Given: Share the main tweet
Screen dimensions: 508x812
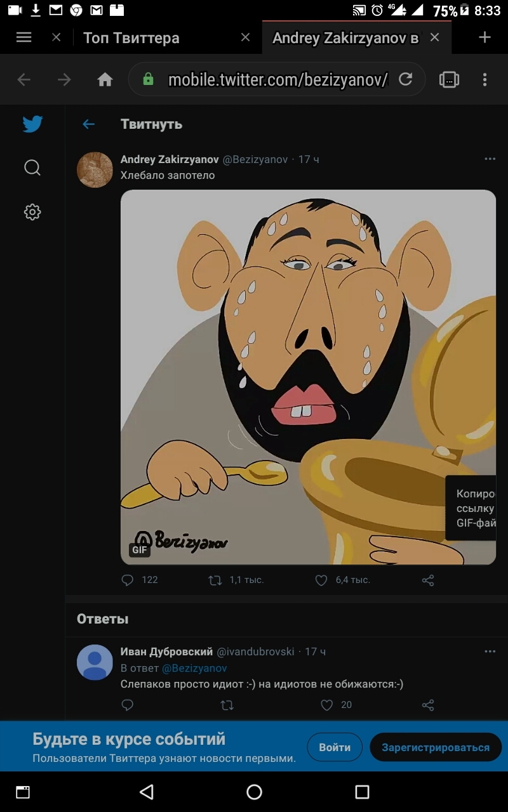Looking at the screenshot, I should [428, 580].
